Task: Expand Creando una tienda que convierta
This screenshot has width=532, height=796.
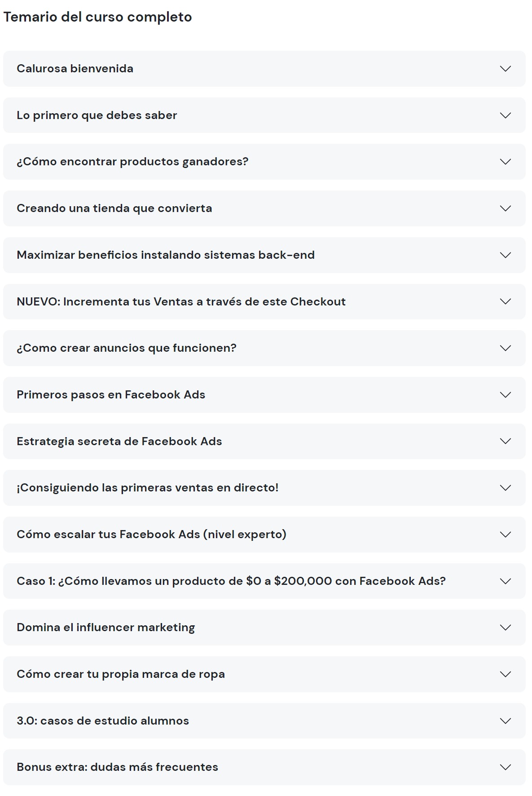Action: (505, 208)
